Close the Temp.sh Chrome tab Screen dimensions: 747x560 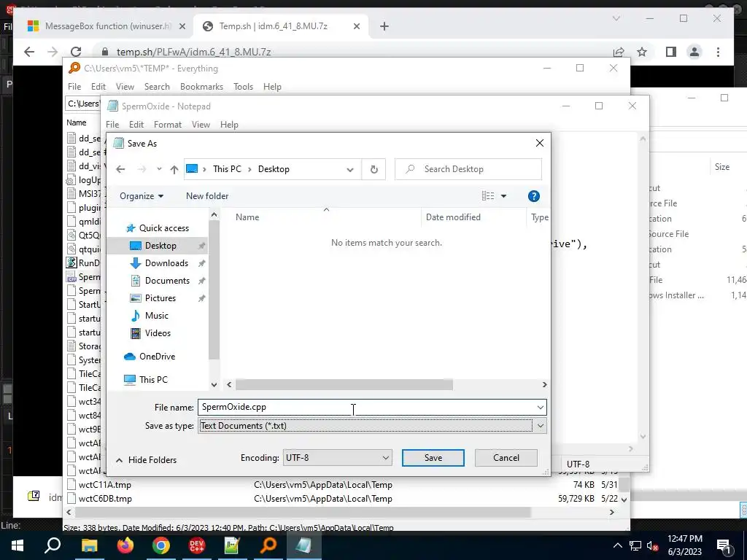tap(356, 27)
